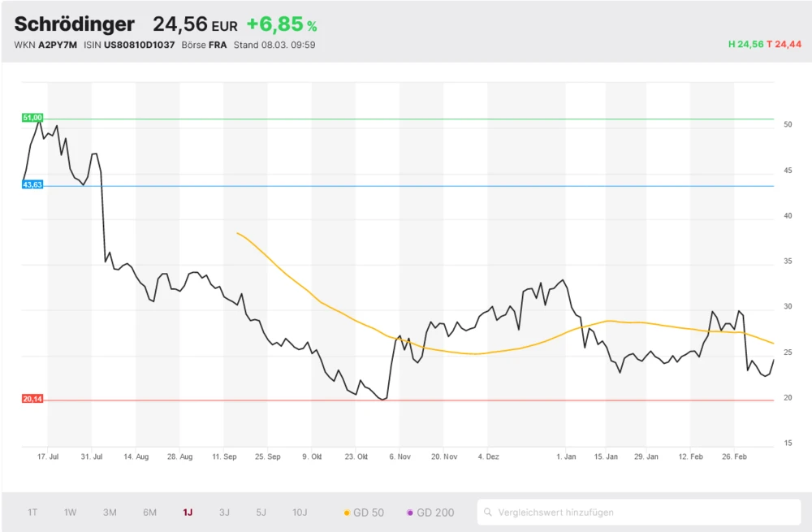
Task: Display the 10J chart period
Action: coord(300,513)
